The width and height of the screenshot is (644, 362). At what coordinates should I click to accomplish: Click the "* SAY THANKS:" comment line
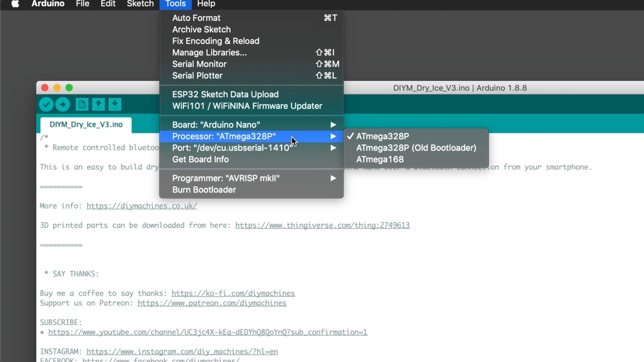tap(71, 274)
